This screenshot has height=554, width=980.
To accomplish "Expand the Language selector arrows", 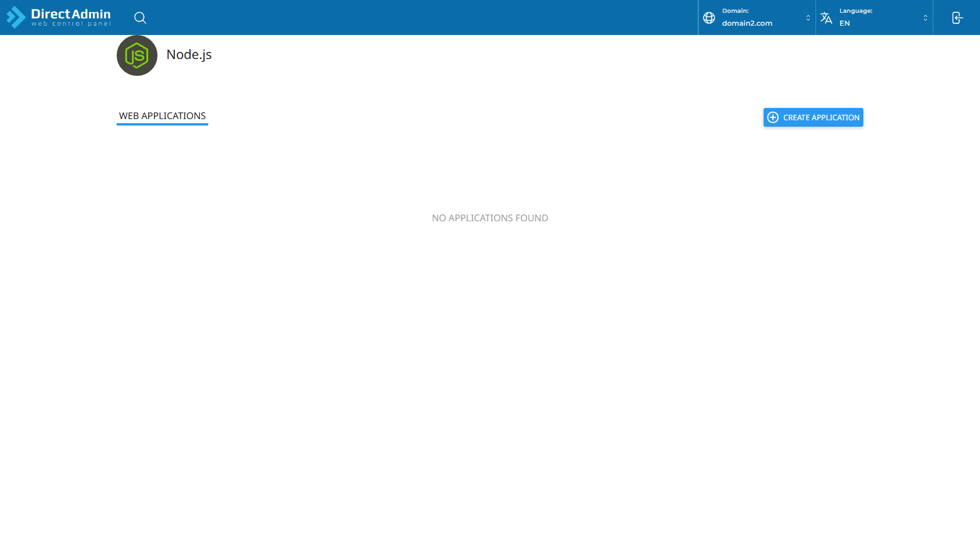I will (x=925, y=18).
